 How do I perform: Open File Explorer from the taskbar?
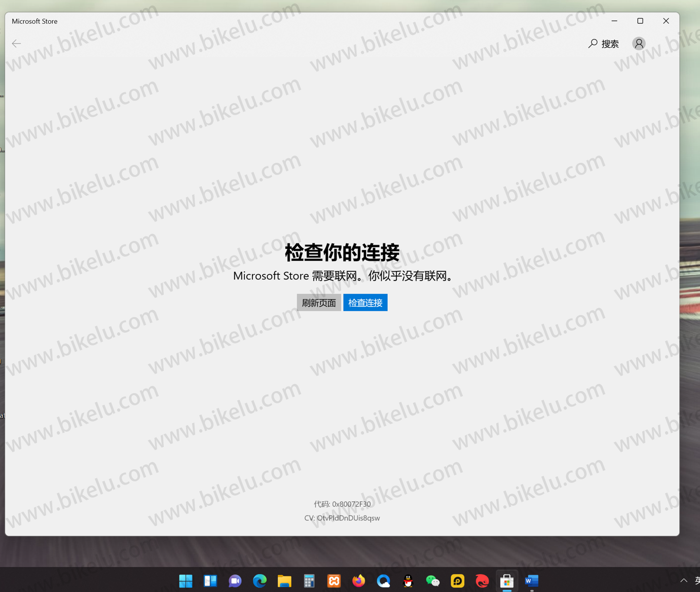[x=284, y=581]
